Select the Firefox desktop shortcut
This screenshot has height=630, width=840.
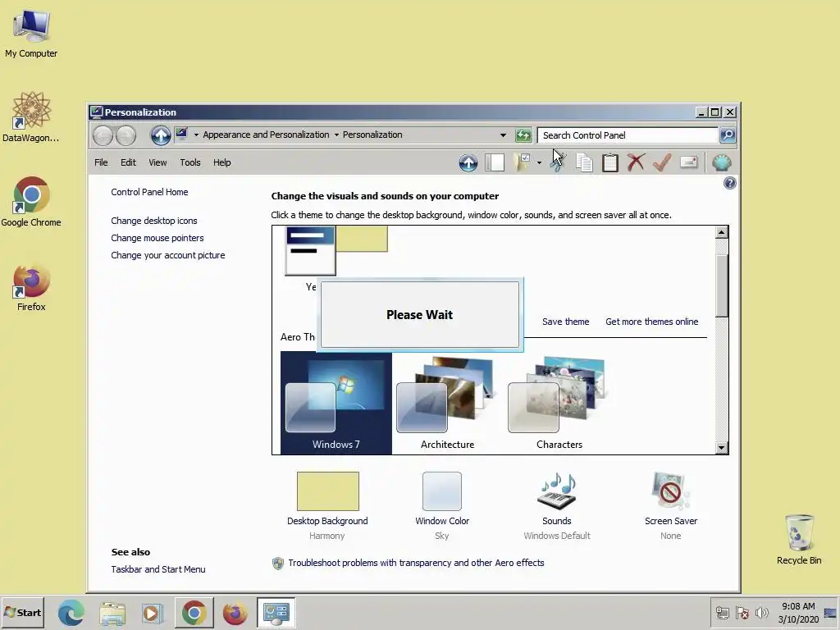[31, 287]
